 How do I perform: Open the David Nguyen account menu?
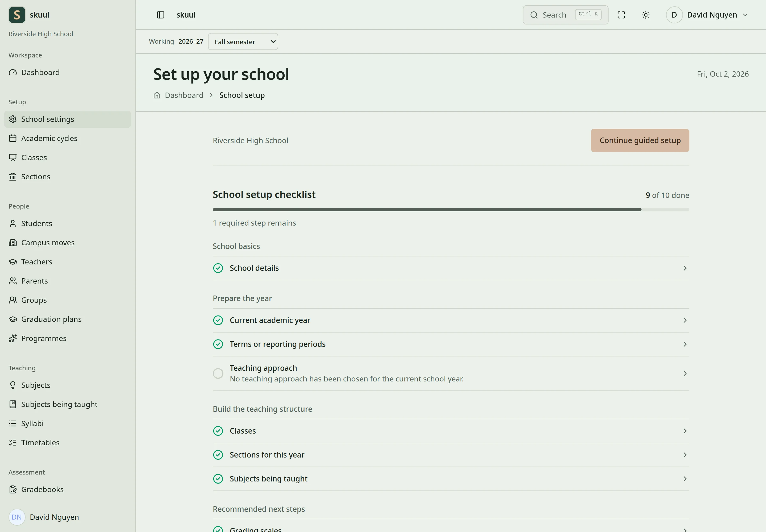tap(707, 15)
